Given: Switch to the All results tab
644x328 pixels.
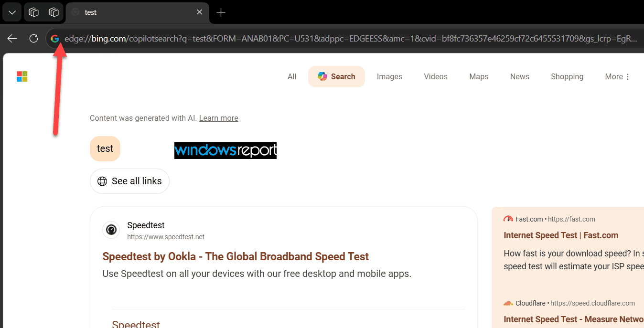Looking at the screenshot, I should point(292,76).
